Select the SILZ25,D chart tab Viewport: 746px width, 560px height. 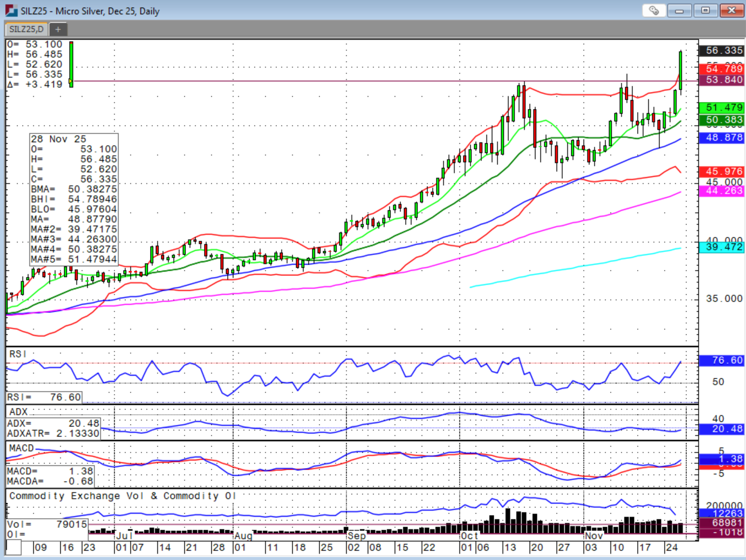coord(26,29)
